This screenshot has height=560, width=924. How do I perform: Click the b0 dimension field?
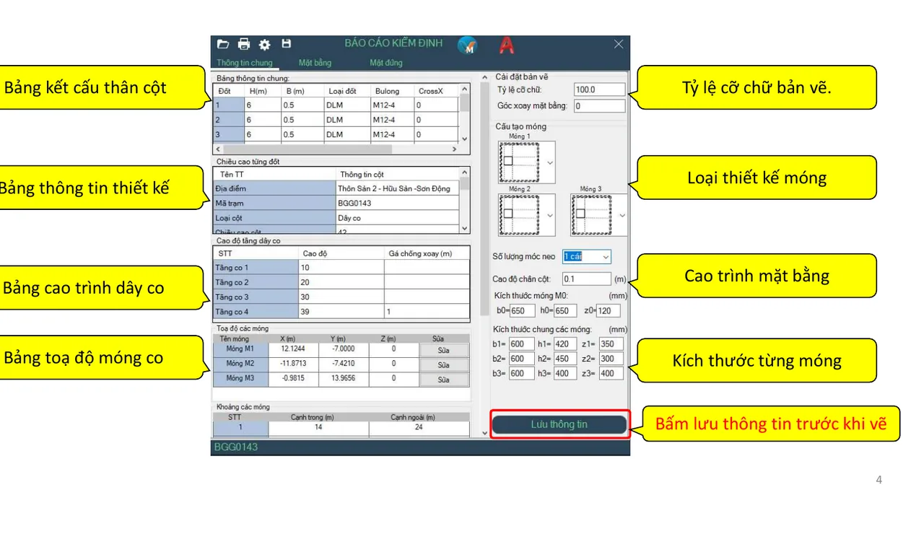(x=522, y=311)
